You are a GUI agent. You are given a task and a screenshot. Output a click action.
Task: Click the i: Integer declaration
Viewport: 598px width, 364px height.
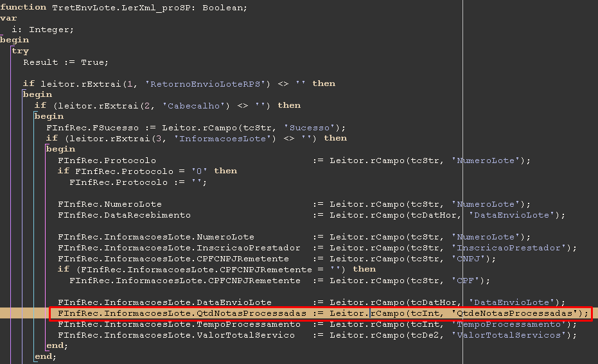[x=42, y=30]
